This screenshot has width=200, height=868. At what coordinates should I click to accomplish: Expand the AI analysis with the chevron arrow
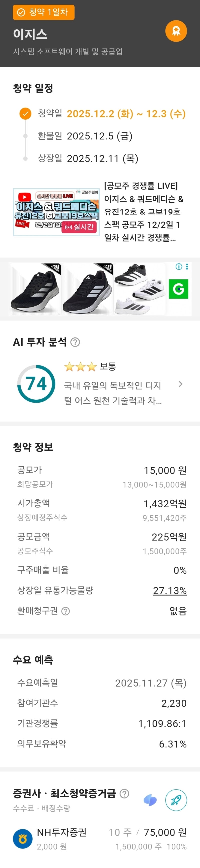(181, 384)
